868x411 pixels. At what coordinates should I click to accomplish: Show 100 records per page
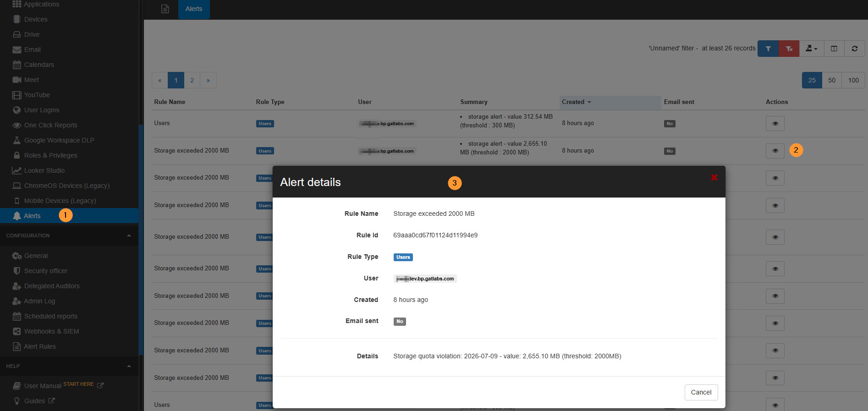(853, 80)
